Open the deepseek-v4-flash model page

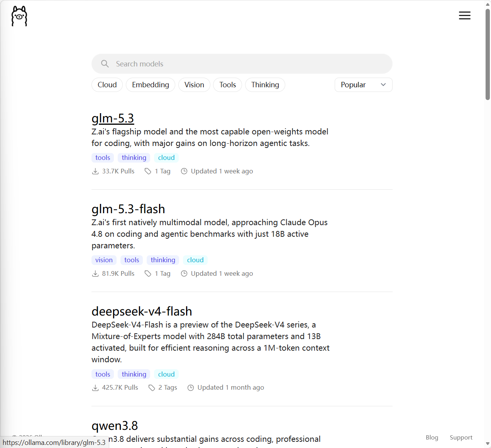click(142, 311)
